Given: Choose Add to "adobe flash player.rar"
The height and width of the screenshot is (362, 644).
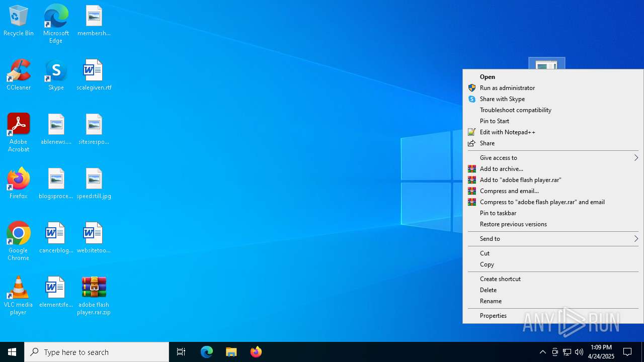Looking at the screenshot, I should [x=553, y=180].
